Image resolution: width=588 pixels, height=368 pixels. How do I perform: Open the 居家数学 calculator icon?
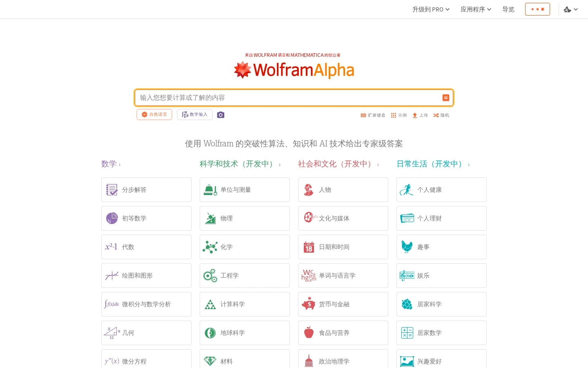coord(407,333)
